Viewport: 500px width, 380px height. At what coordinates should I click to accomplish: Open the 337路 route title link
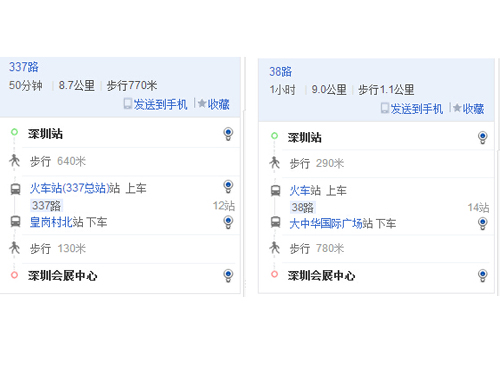point(24,67)
